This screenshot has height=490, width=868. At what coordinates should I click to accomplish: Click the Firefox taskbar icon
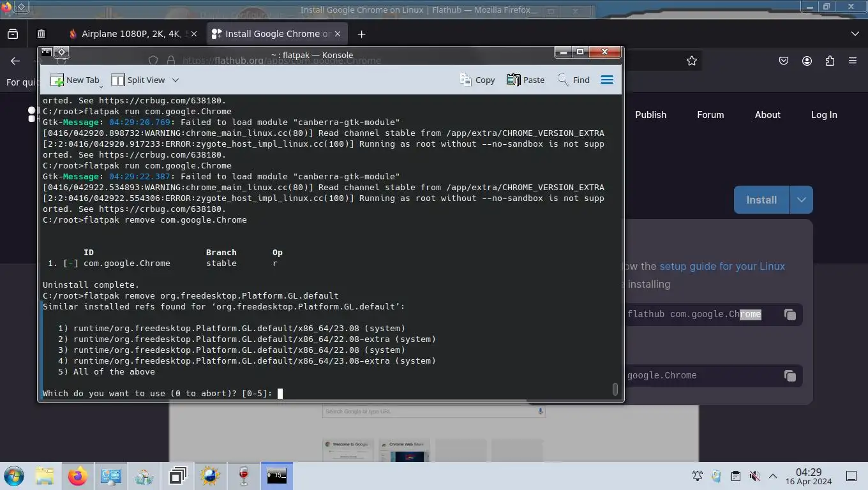pyautogui.click(x=78, y=476)
